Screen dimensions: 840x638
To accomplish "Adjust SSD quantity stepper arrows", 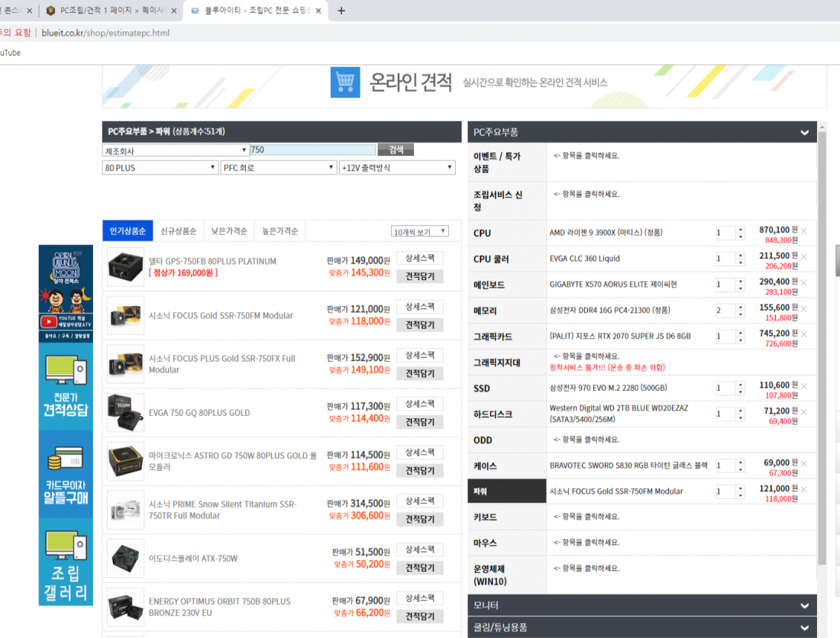I will tap(741, 388).
